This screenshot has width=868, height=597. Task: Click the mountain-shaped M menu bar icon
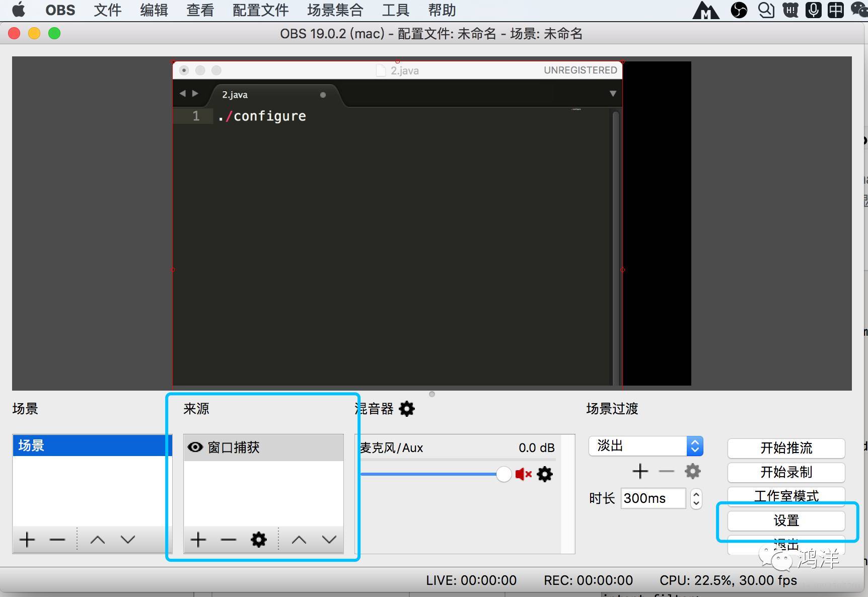(706, 10)
